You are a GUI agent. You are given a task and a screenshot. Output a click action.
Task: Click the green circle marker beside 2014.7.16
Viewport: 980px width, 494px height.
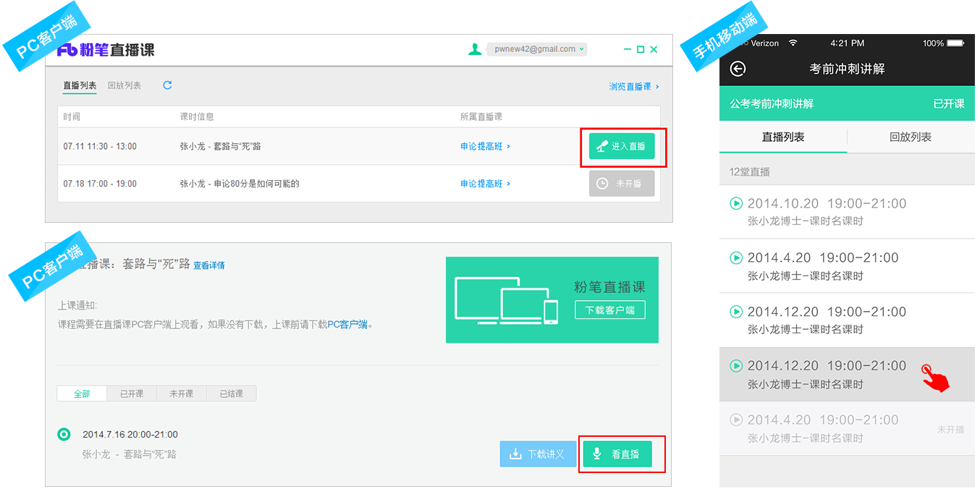(64, 434)
